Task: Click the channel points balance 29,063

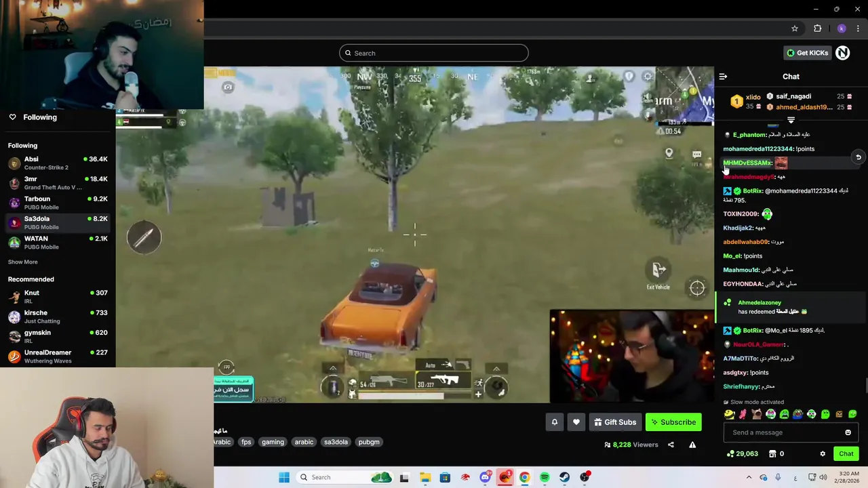Action: click(742, 454)
